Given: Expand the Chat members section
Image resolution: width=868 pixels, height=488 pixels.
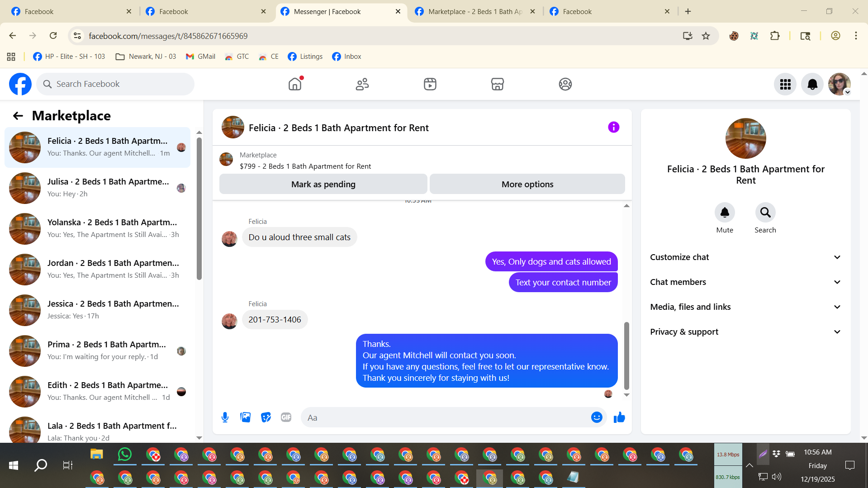Looking at the screenshot, I should tap(745, 282).
